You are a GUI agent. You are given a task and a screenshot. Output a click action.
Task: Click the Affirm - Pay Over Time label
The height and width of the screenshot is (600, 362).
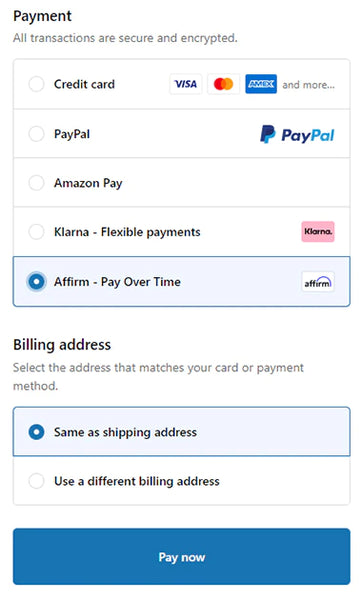tap(117, 282)
